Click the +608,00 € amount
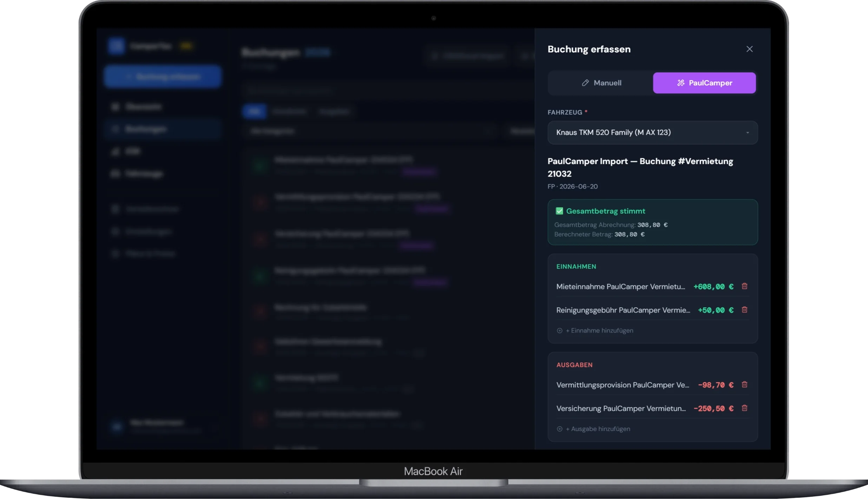Image resolution: width=868 pixels, height=499 pixels. pyautogui.click(x=714, y=287)
